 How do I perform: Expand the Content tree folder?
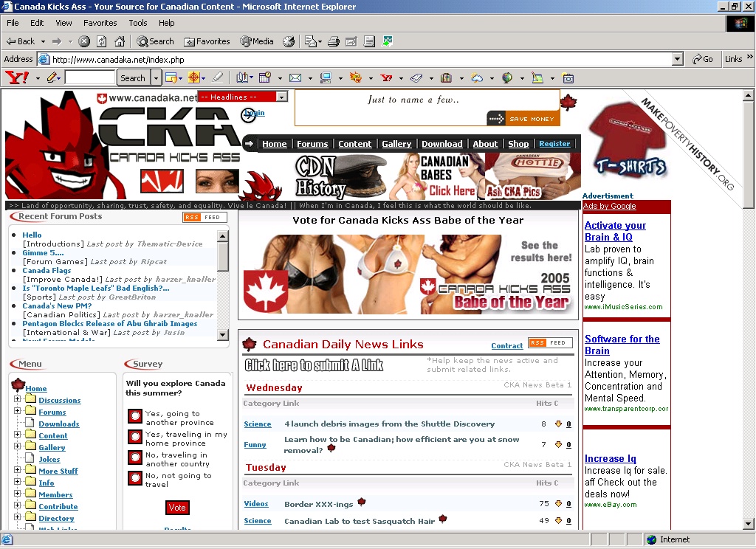coord(18,435)
